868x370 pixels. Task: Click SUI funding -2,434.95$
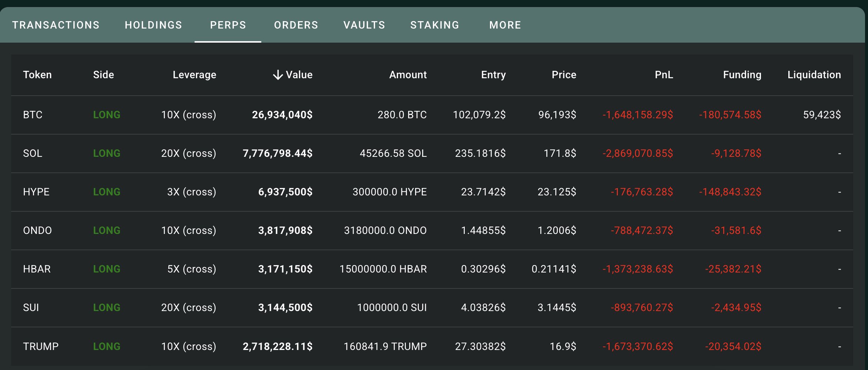(736, 308)
